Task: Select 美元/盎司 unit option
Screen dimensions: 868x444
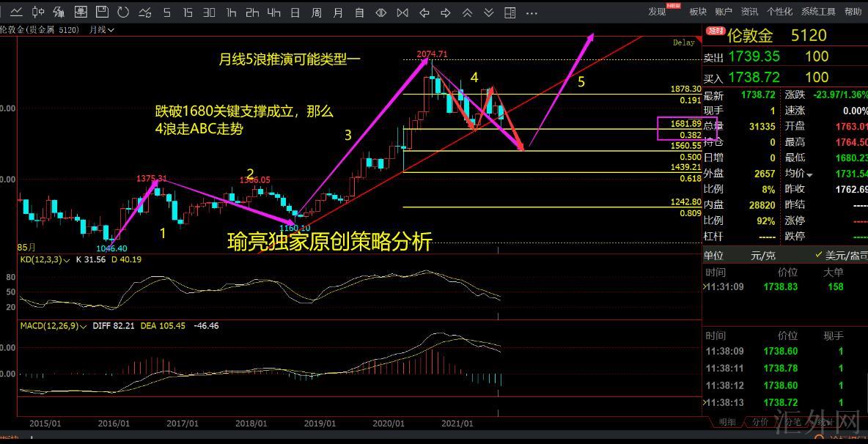Action: tap(841, 256)
